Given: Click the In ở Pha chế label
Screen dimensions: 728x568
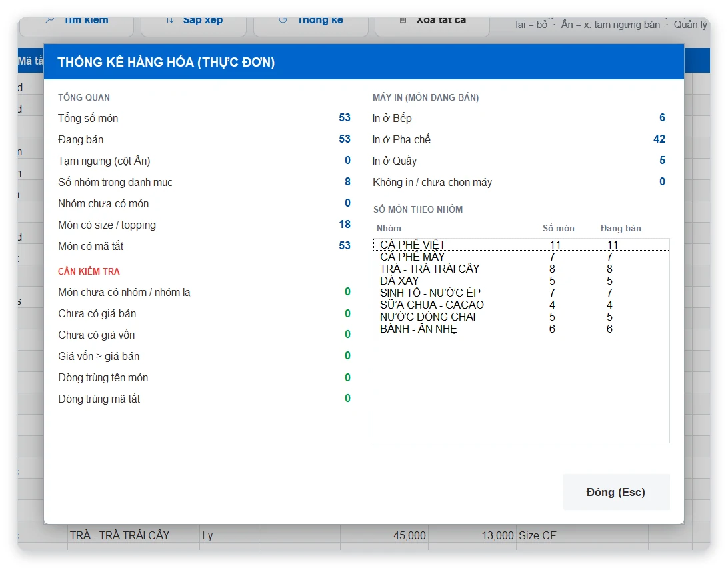Looking at the screenshot, I should click(401, 139).
